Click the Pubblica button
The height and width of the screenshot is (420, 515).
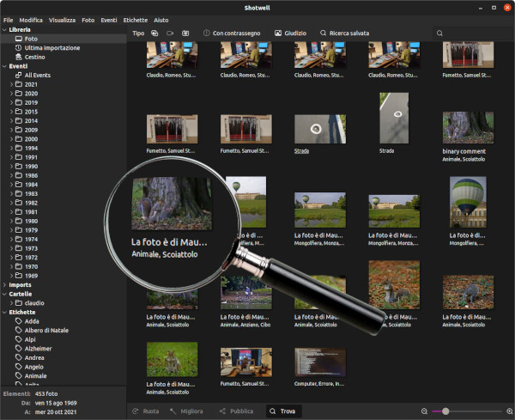point(236,411)
